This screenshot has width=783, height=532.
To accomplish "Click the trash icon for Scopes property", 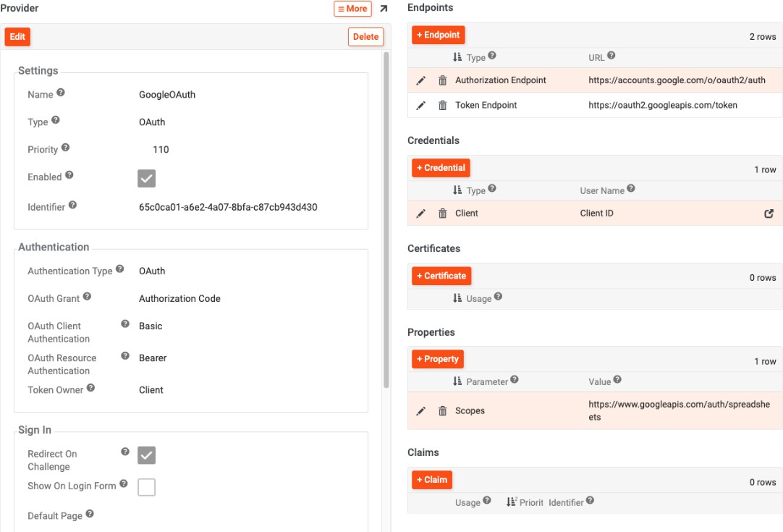I will [x=443, y=411].
